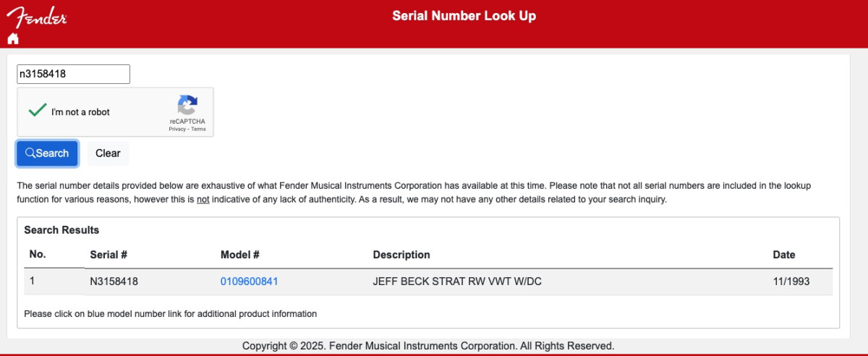The image size is (868, 356).
Task: Open the reCAPTCHA Privacy link
Action: click(x=177, y=130)
